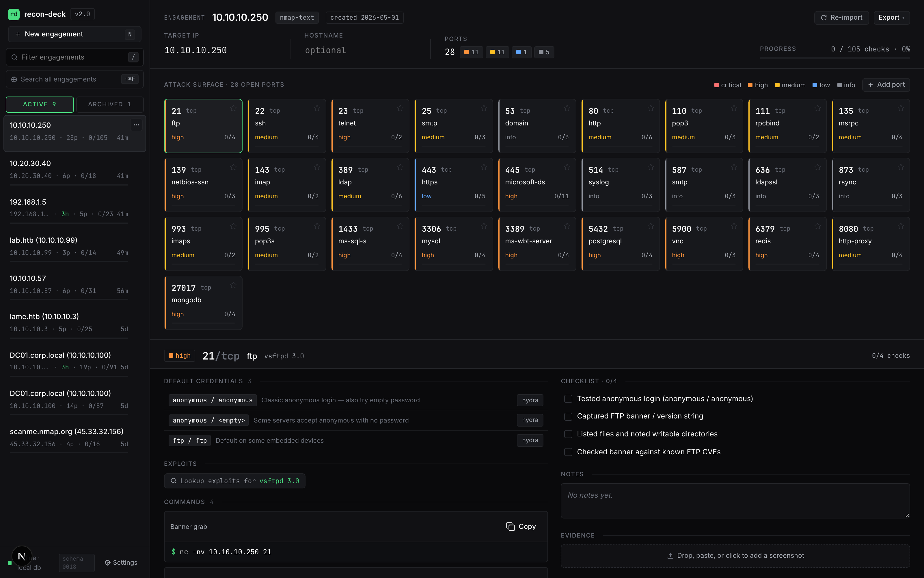The width and height of the screenshot is (924, 578).
Task: Click the checks progress bar
Action: pyautogui.click(x=835, y=58)
